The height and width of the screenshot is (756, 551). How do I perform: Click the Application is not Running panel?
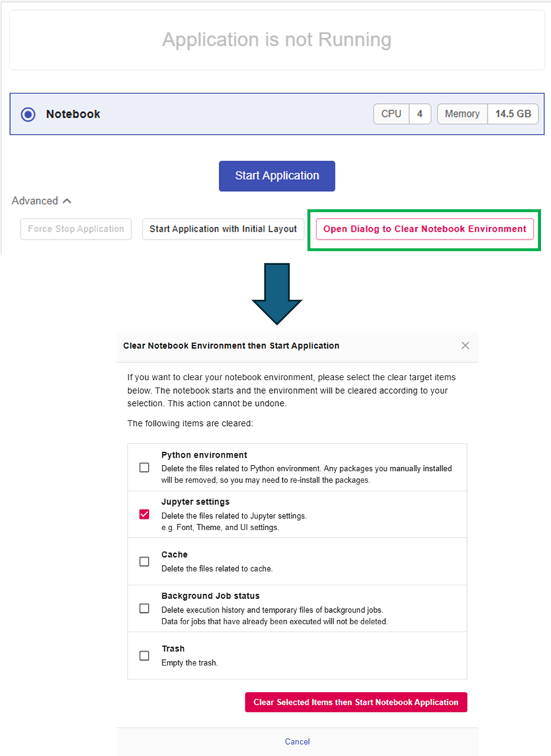[277, 40]
